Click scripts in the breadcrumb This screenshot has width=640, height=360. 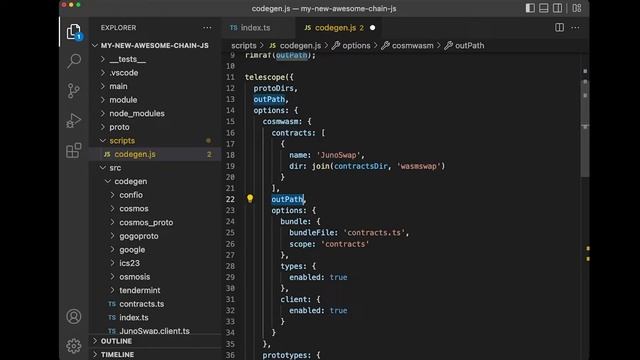coord(244,46)
